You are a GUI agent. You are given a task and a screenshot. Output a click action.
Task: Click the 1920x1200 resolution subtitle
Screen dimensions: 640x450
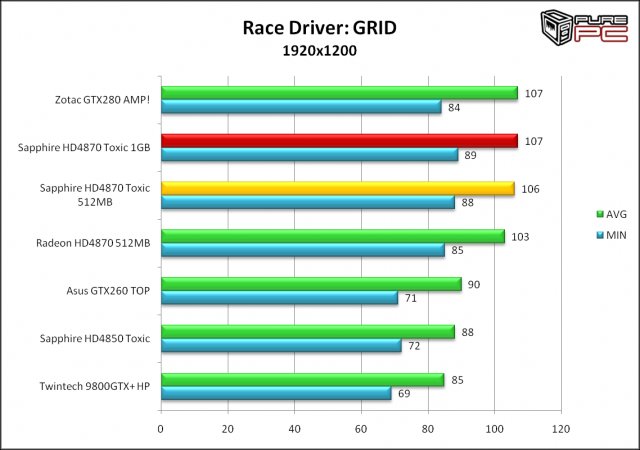click(x=320, y=51)
